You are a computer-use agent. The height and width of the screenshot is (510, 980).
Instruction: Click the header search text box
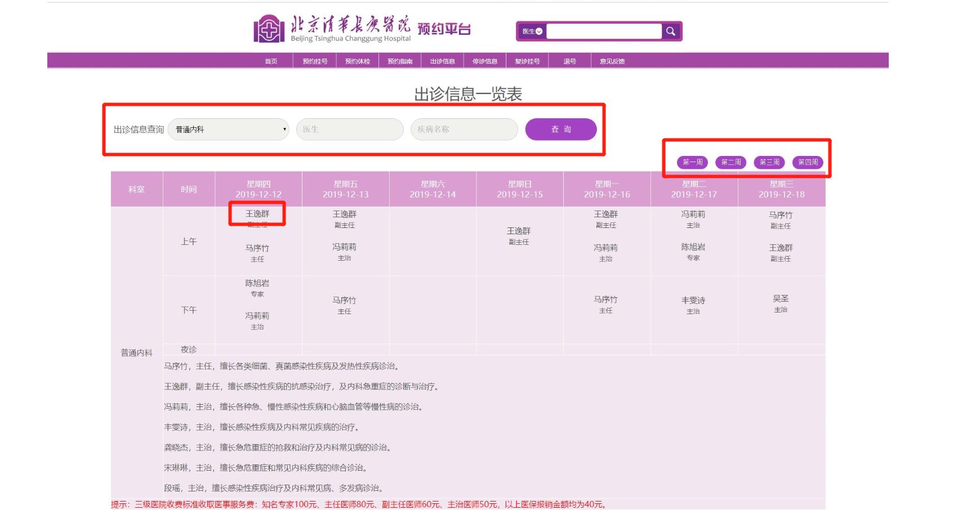click(603, 32)
